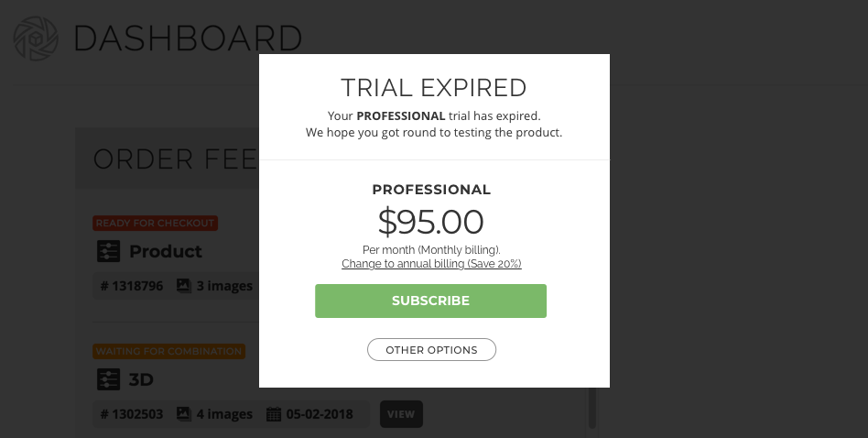The height and width of the screenshot is (438, 868).
Task: Click the Ready for Checkout badge
Action: pos(155,224)
